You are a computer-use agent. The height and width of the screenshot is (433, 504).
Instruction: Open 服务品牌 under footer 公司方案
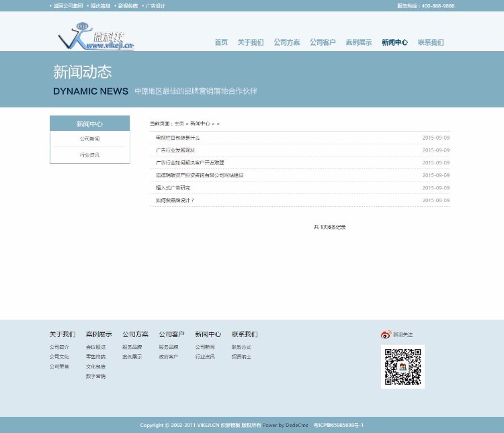(132, 347)
